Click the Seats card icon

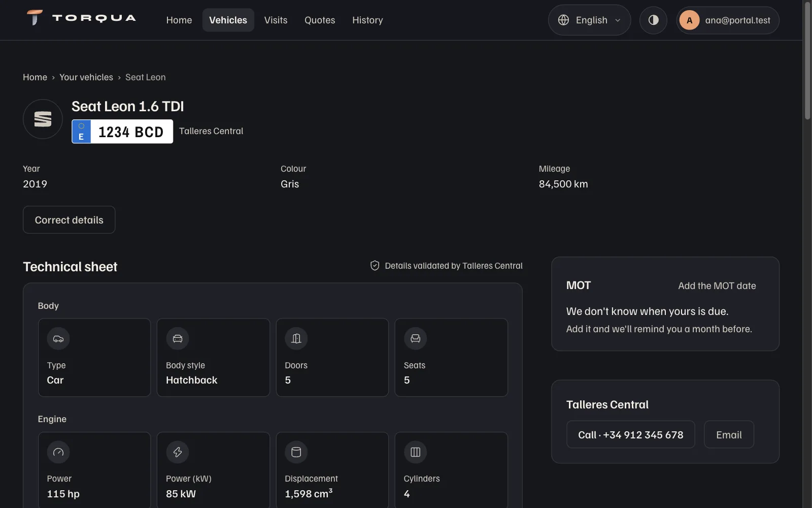point(415,339)
